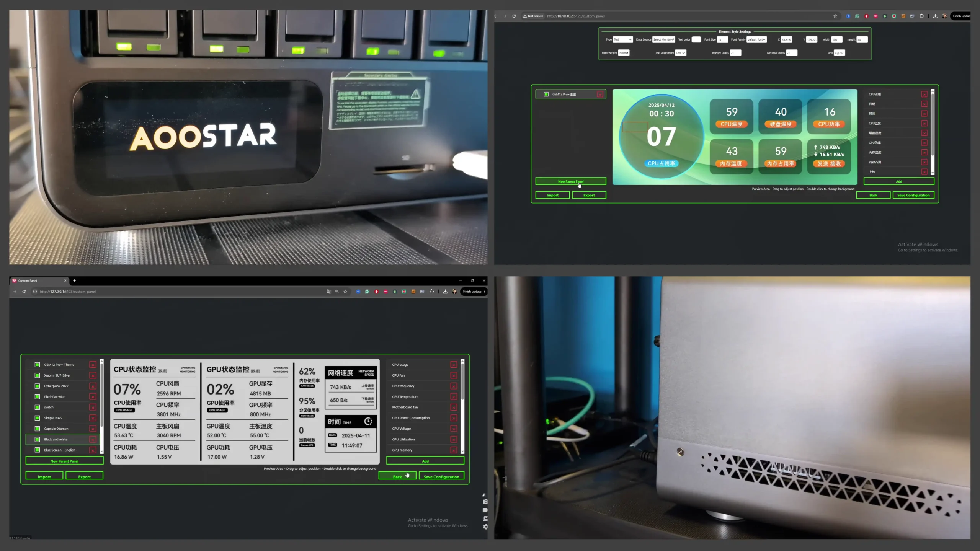Image resolution: width=980 pixels, height=551 pixels.
Task: Delete the Xiaomi SU7-Silver panel via its red X
Action: 93,375
